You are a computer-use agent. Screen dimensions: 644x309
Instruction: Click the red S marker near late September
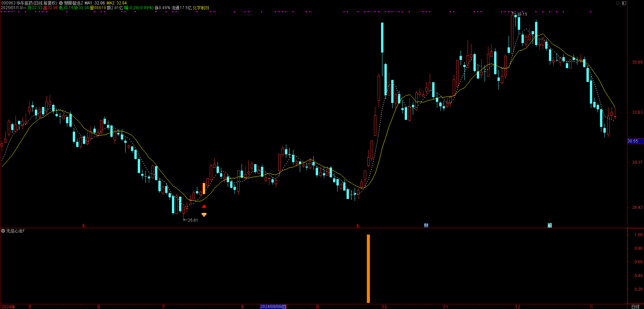[x=357, y=226]
